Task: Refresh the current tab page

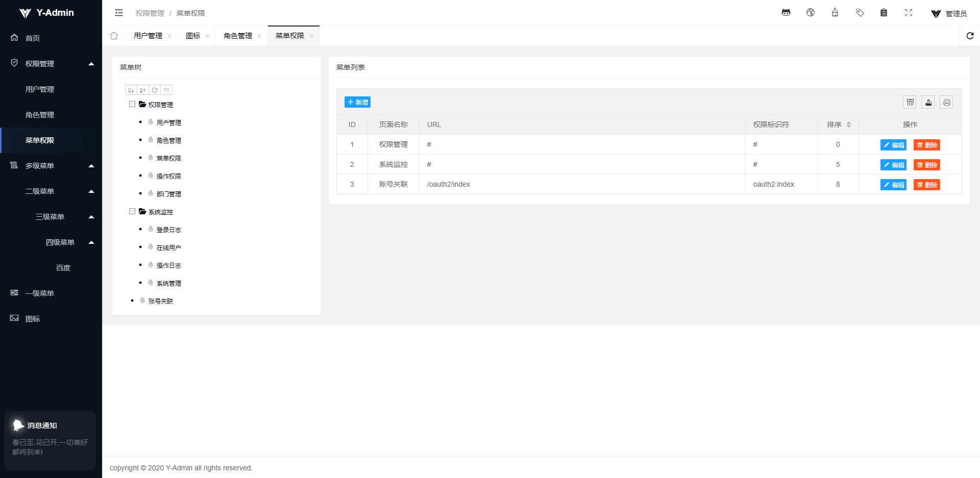Action: (x=970, y=36)
